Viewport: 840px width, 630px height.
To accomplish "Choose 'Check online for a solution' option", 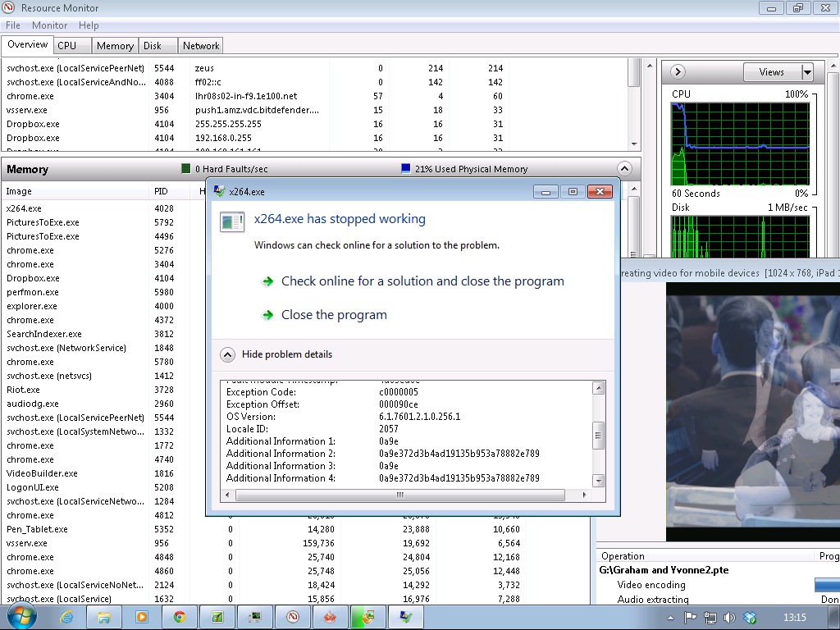I will point(422,281).
